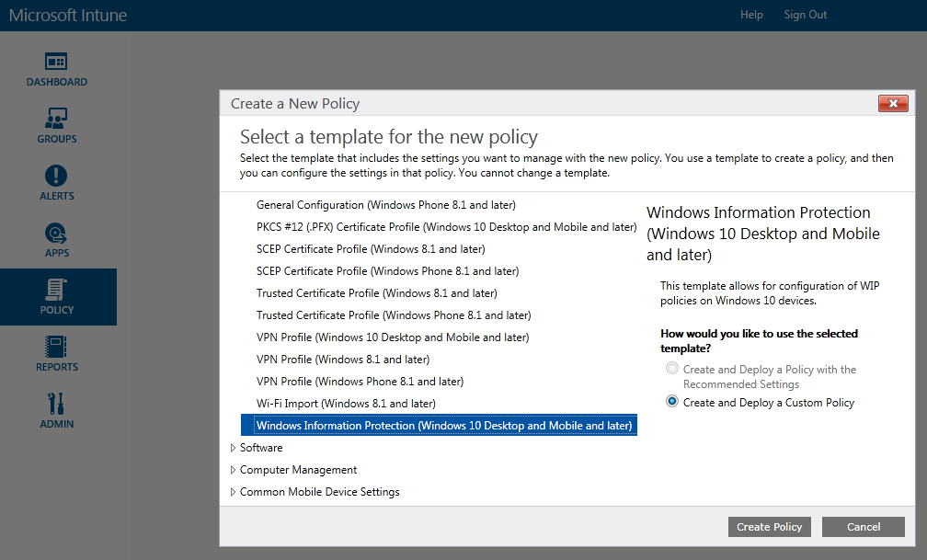Open the Groups sidebar icon
Viewport: 927px width, 560px height.
[57, 119]
